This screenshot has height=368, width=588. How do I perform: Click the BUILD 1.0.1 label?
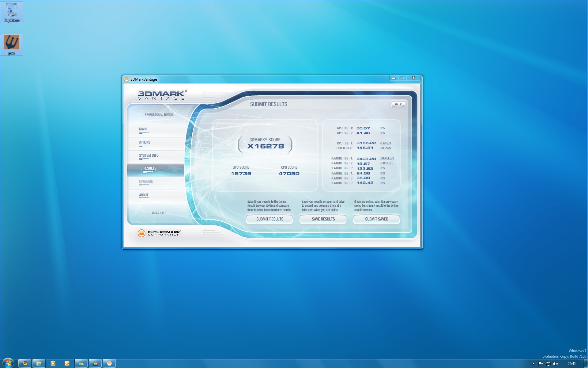(x=159, y=213)
